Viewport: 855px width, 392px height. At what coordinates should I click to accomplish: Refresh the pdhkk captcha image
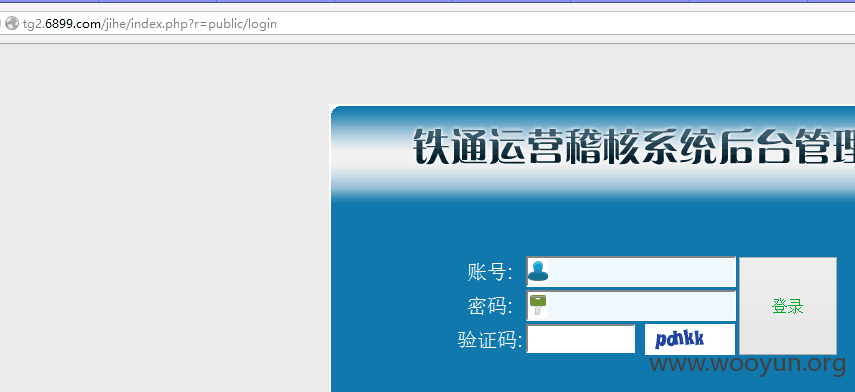[x=689, y=339]
